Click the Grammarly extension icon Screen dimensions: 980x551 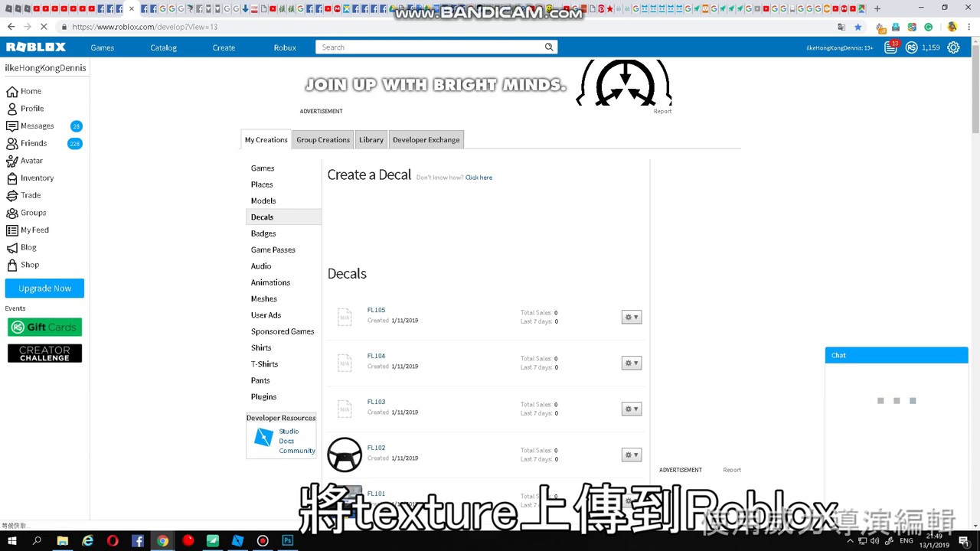point(928,27)
